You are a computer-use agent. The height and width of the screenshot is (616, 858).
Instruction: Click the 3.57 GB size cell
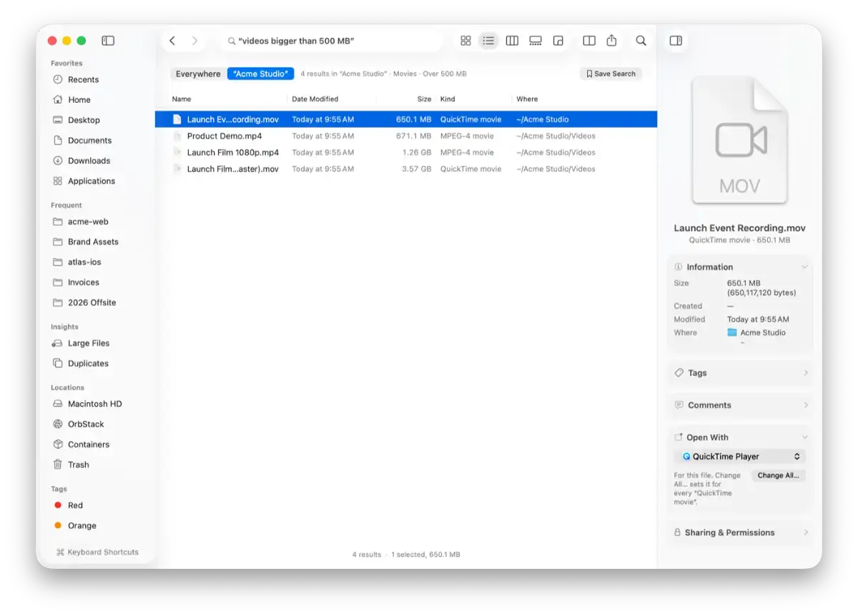pyautogui.click(x=416, y=169)
